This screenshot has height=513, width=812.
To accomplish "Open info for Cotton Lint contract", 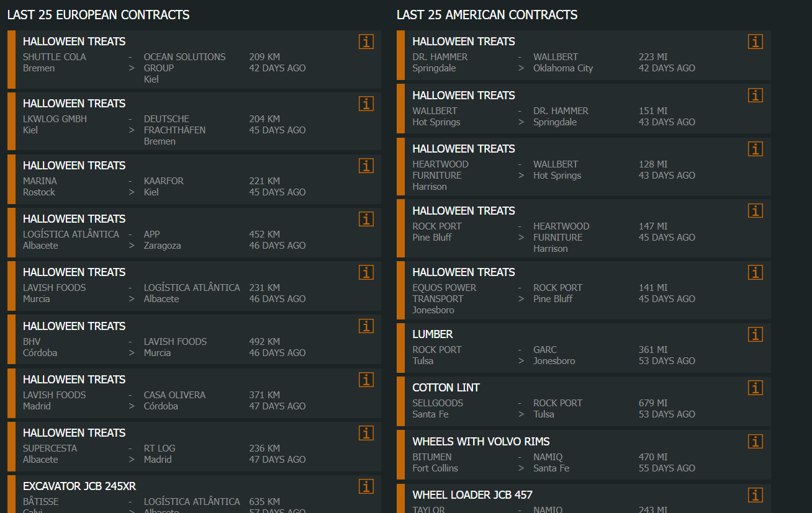I will [x=756, y=388].
